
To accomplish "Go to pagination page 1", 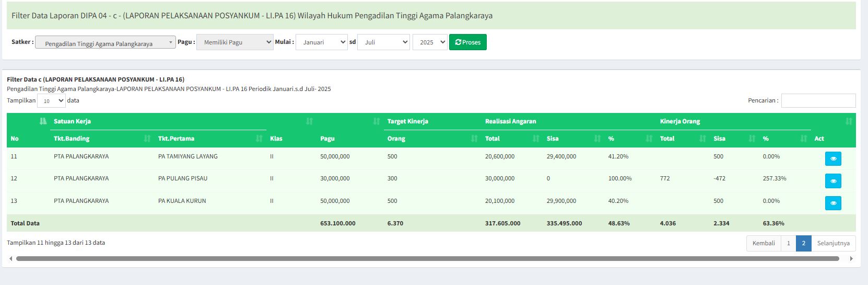I will pyautogui.click(x=788, y=243).
